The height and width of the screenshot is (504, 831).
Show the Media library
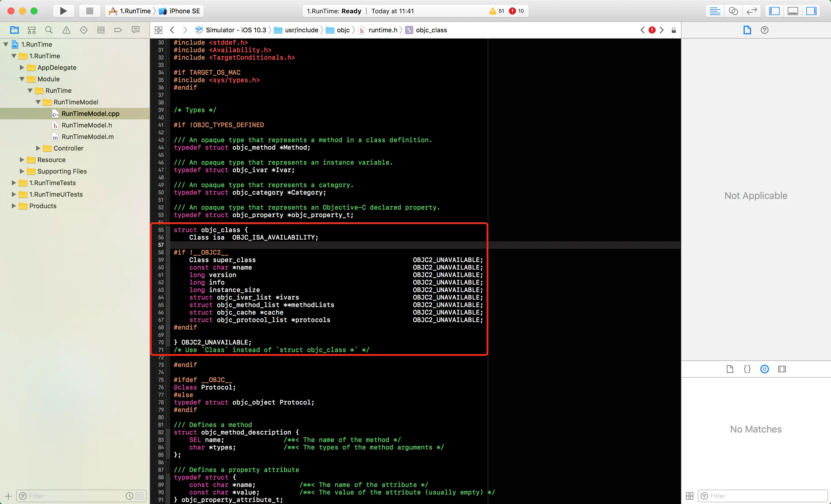tap(782, 369)
